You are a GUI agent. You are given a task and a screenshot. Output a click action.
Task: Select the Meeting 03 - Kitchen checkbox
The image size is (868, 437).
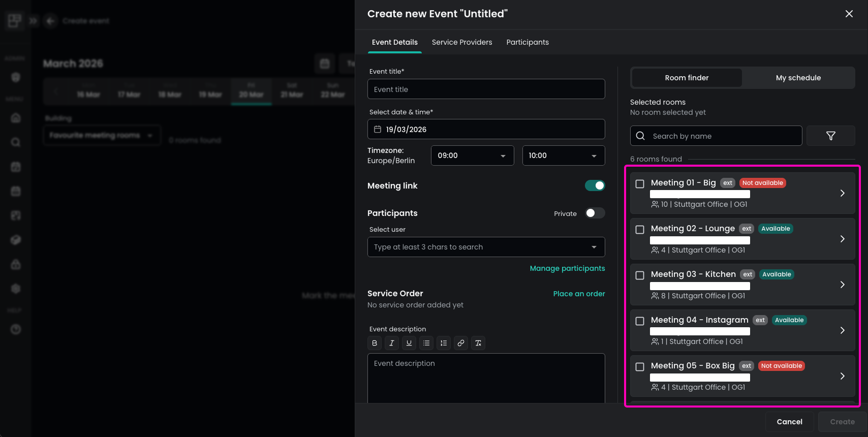[640, 275]
